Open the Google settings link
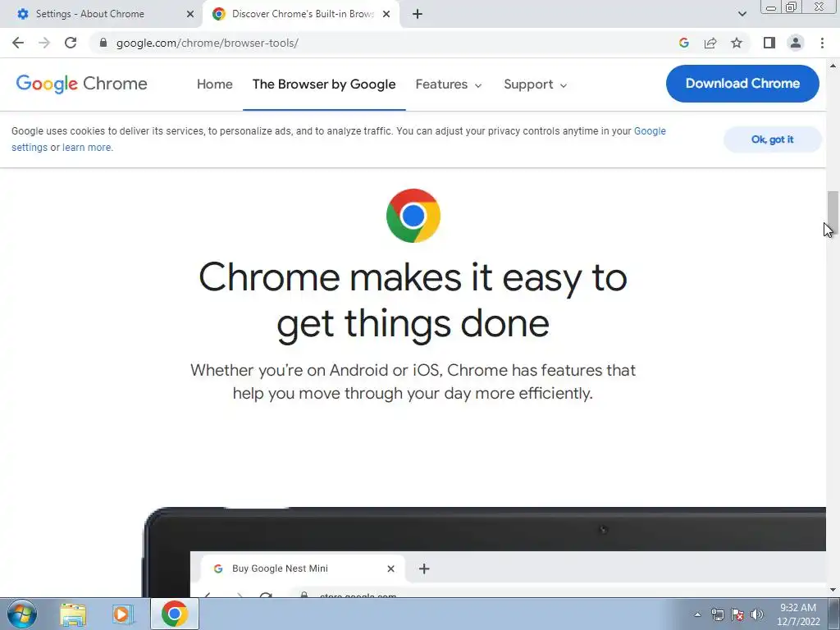840x630 pixels. pyautogui.click(x=650, y=131)
